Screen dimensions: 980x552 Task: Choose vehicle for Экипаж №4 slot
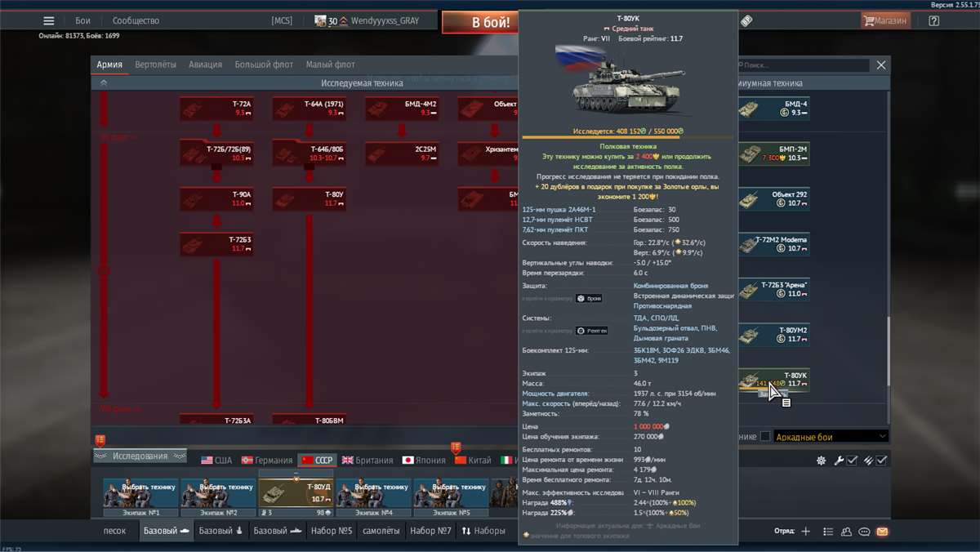[374, 497]
